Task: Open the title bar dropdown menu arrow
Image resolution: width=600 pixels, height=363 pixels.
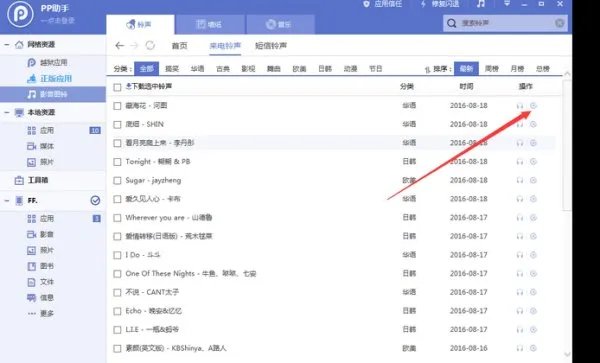Action: 507,4
